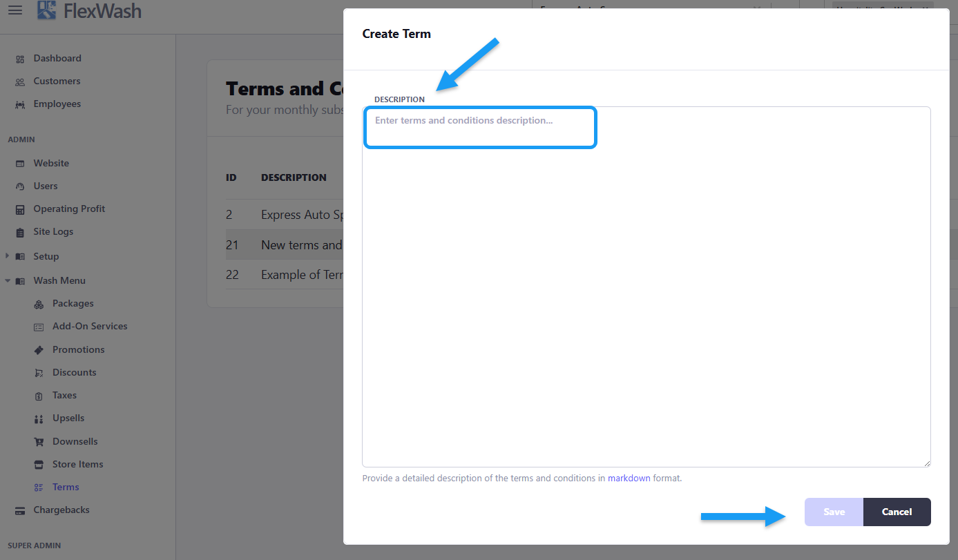
Task: Click the text area resize handle
Action: point(926,463)
